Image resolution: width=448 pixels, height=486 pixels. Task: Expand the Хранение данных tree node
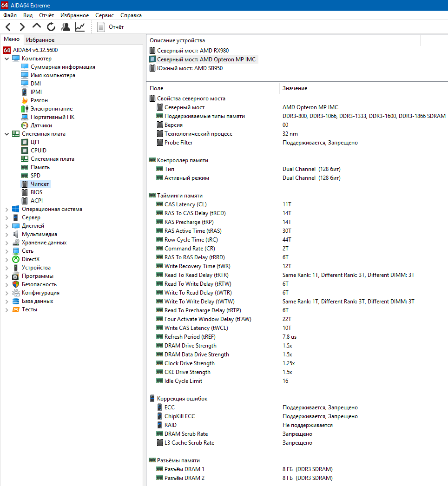(x=7, y=243)
